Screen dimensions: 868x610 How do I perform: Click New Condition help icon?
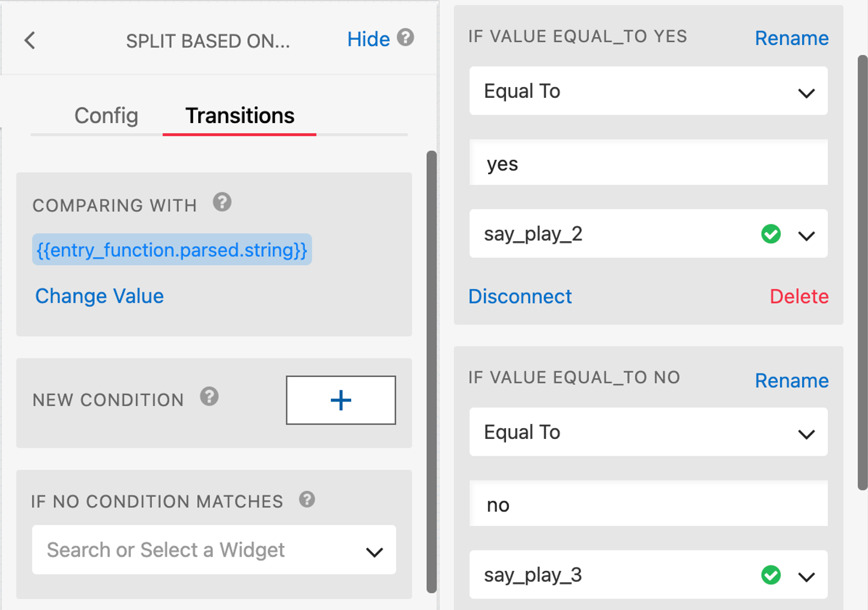click(x=209, y=397)
